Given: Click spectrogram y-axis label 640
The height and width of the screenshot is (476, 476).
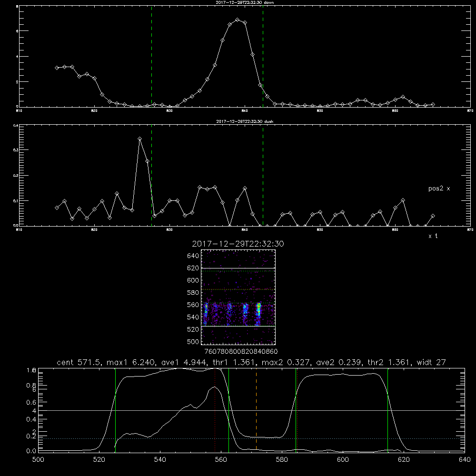Looking at the screenshot, I should coord(193,256).
